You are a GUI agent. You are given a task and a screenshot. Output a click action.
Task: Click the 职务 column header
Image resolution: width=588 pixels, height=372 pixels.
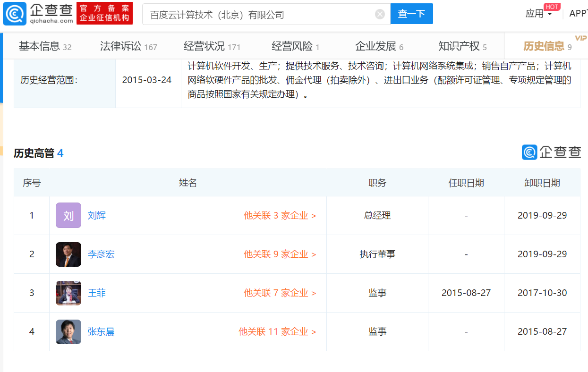[x=377, y=183]
